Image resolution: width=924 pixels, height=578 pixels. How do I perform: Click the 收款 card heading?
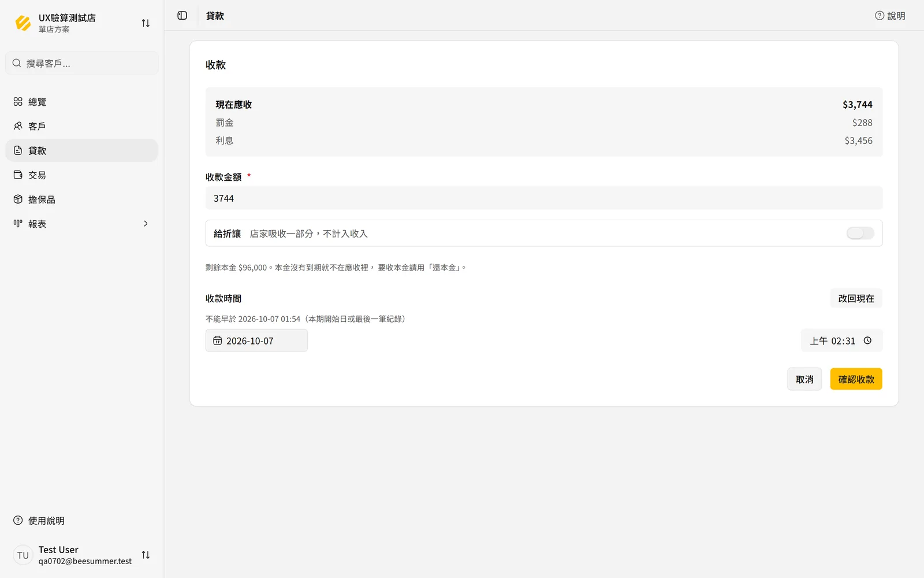pyautogui.click(x=215, y=65)
